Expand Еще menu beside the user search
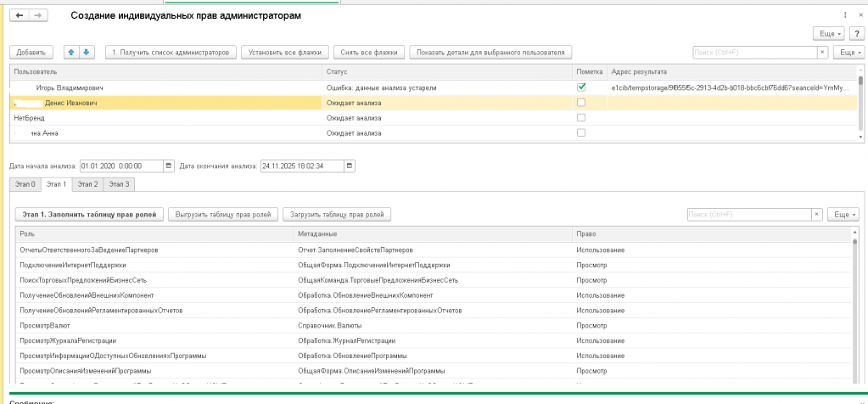The height and width of the screenshot is (404, 868). point(848,52)
